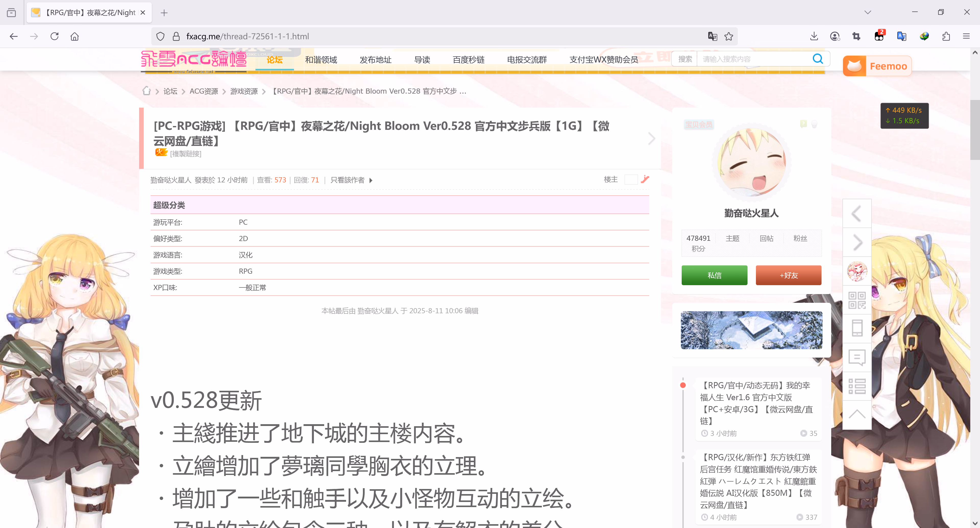Open the browser translate page icon
The width and height of the screenshot is (980, 528).
click(712, 36)
